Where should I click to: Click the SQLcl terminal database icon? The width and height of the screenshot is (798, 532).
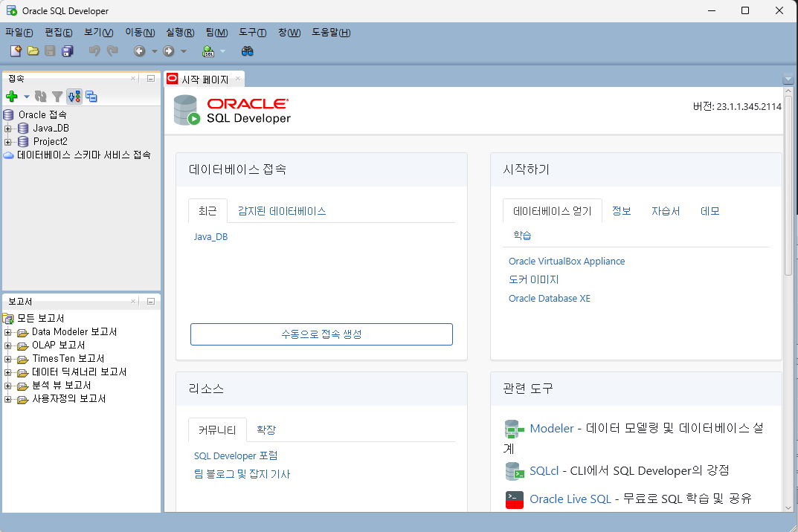tap(515, 471)
